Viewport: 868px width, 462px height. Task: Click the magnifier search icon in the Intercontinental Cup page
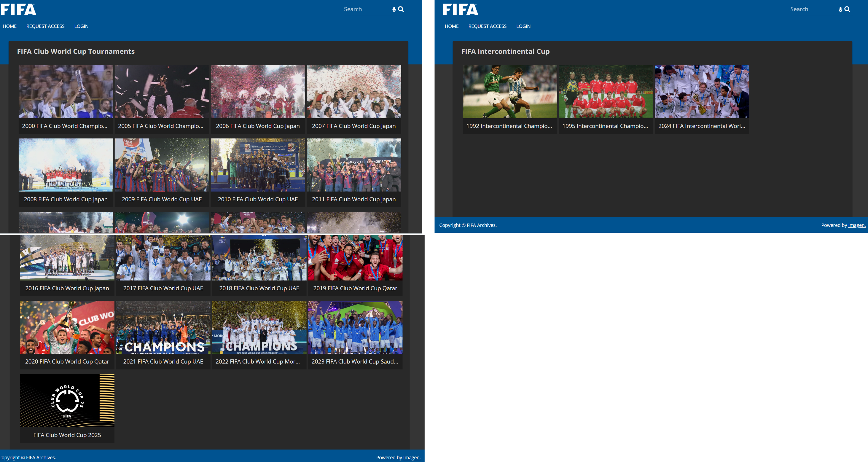[847, 9]
